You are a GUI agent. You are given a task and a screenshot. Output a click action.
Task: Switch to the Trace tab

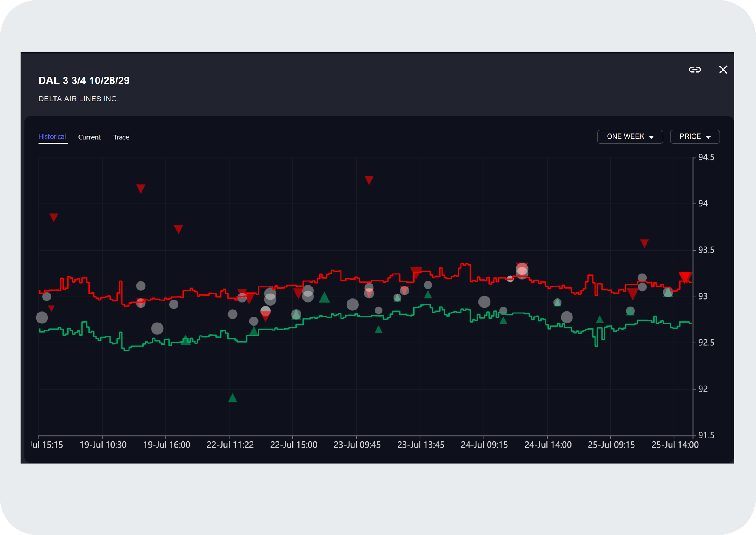[121, 137]
